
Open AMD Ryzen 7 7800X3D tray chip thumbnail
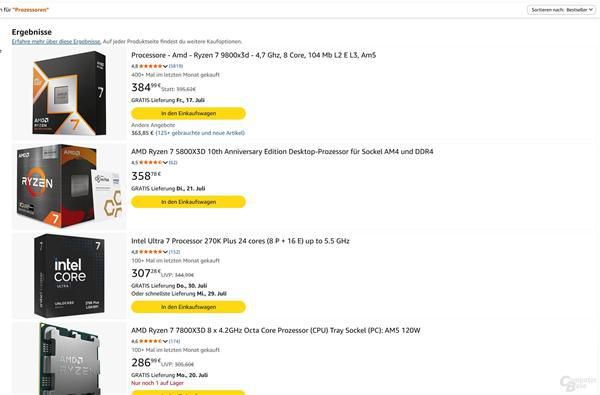coord(69,359)
